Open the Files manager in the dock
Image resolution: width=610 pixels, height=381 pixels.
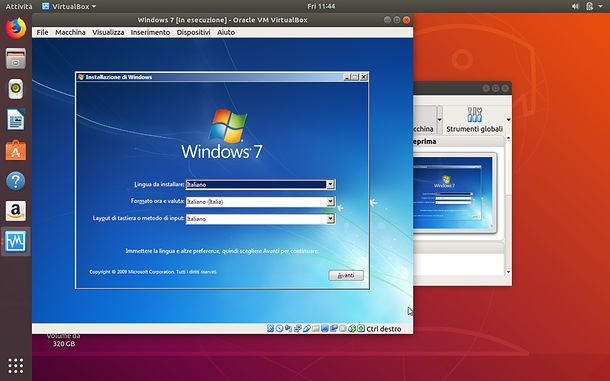coord(16,58)
